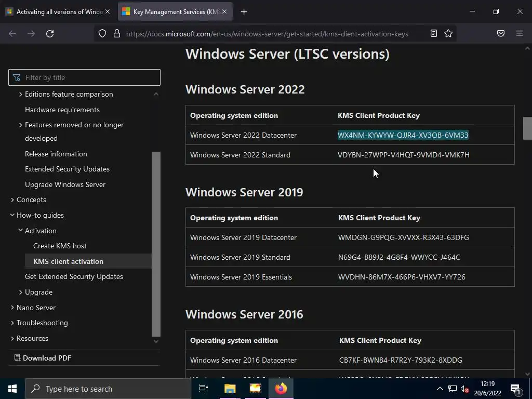
Task: Expand the Upgrade node
Action: point(21,292)
